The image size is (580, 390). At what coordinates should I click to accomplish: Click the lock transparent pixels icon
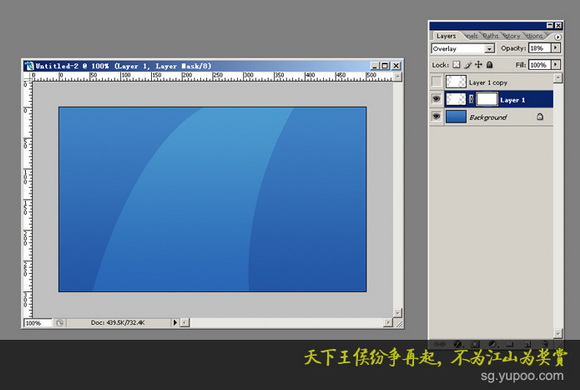point(456,65)
